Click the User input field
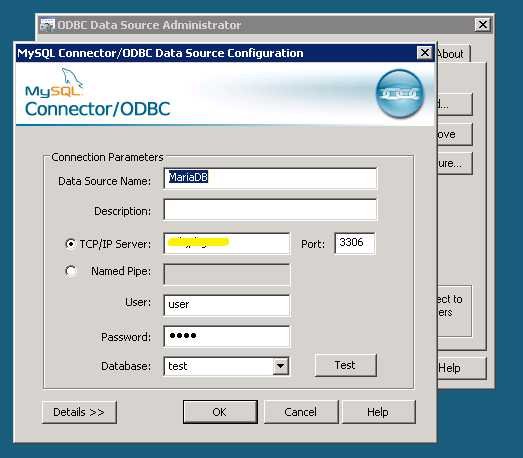Screen dimensions: 523x458 point(227,305)
